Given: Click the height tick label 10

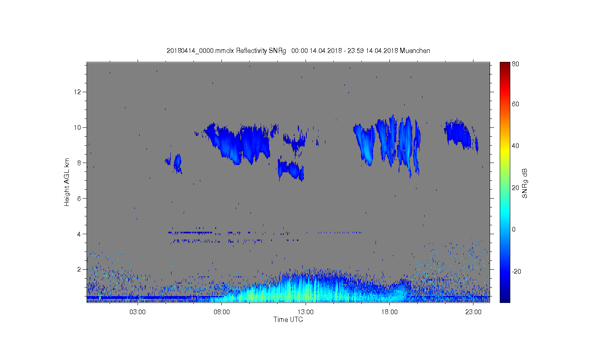Looking at the screenshot, I should tap(78, 127).
